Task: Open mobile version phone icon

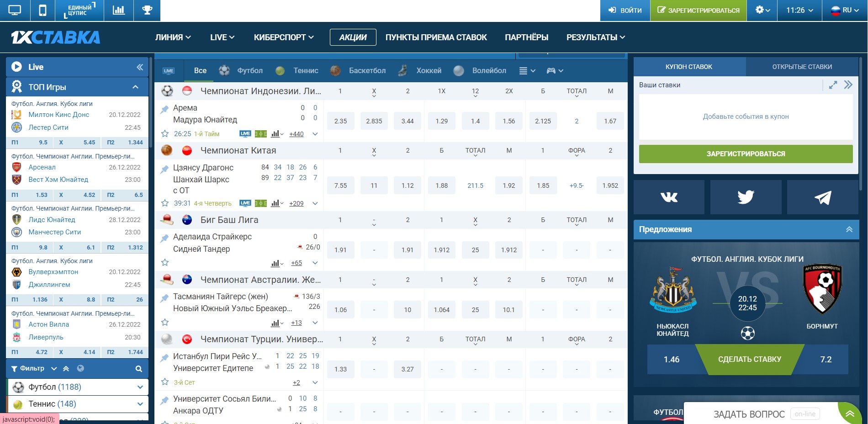Action: click(42, 10)
